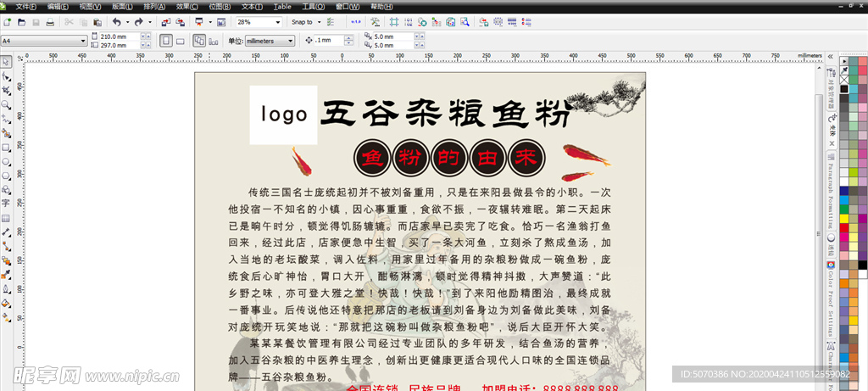Expand the A4 page size dropdown
This screenshot has width=868, height=391.
click(x=83, y=40)
